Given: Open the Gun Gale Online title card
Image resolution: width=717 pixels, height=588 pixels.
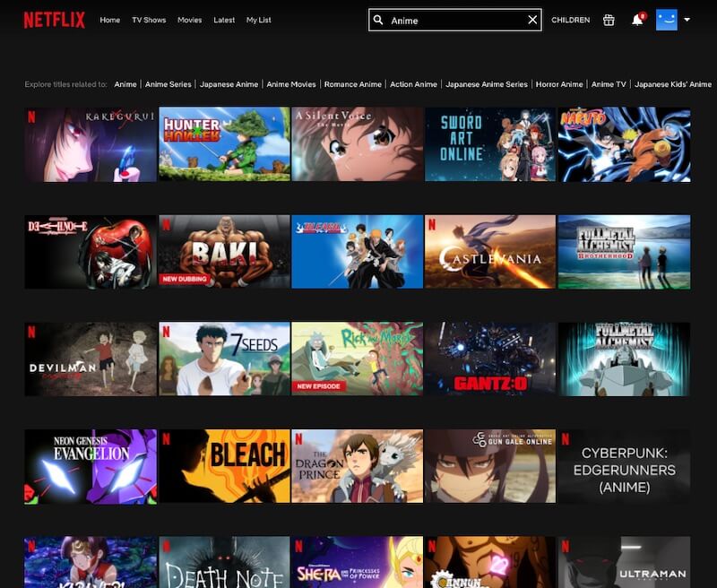Looking at the screenshot, I should (x=490, y=466).
